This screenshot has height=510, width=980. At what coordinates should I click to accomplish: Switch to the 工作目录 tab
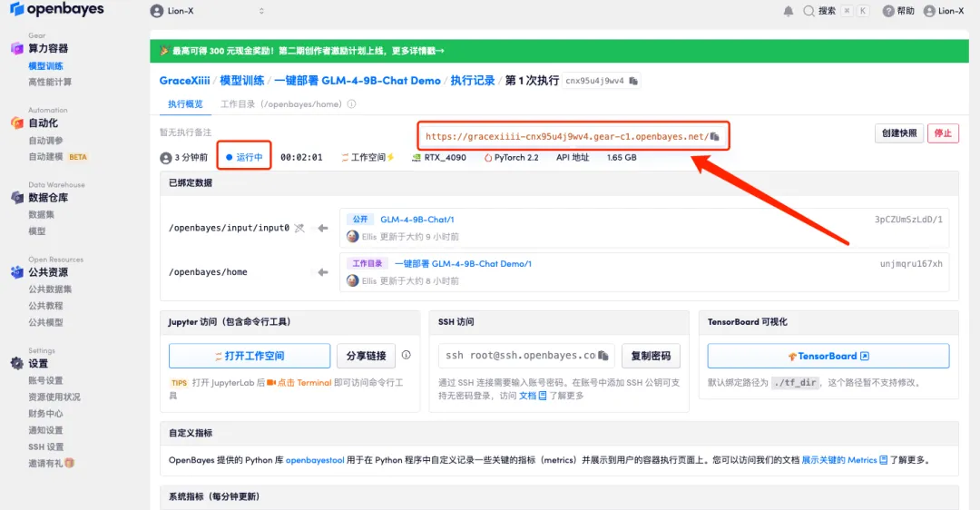coord(281,104)
